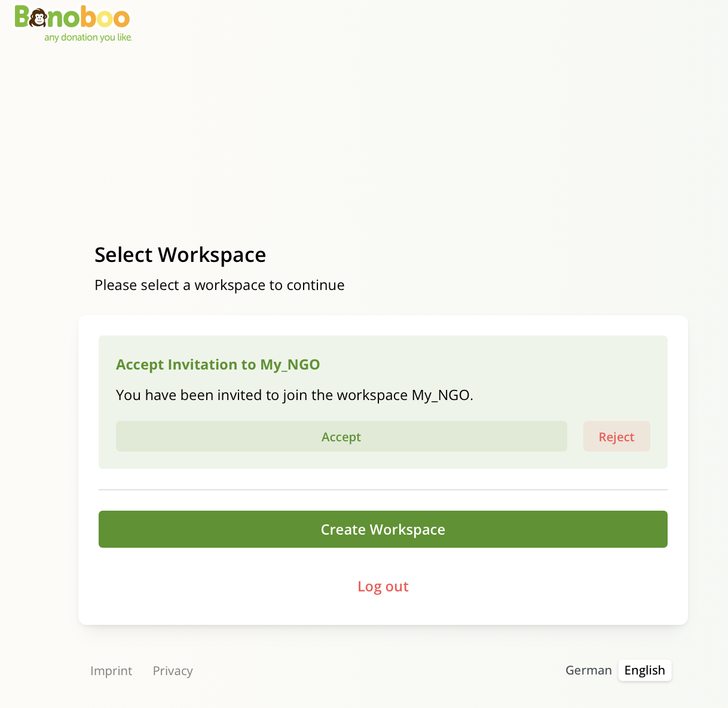Open the Create Workspace form
The height and width of the screenshot is (708, 728).
(383, 529)
